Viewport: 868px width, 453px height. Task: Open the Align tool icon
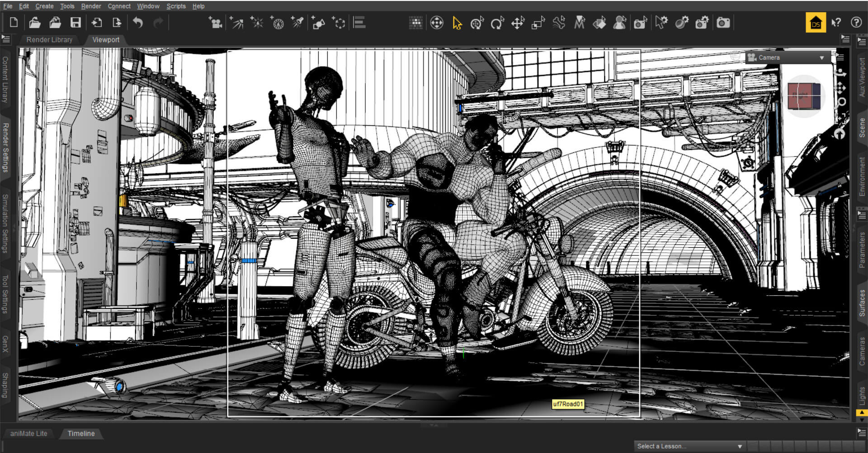click(359, 22)
